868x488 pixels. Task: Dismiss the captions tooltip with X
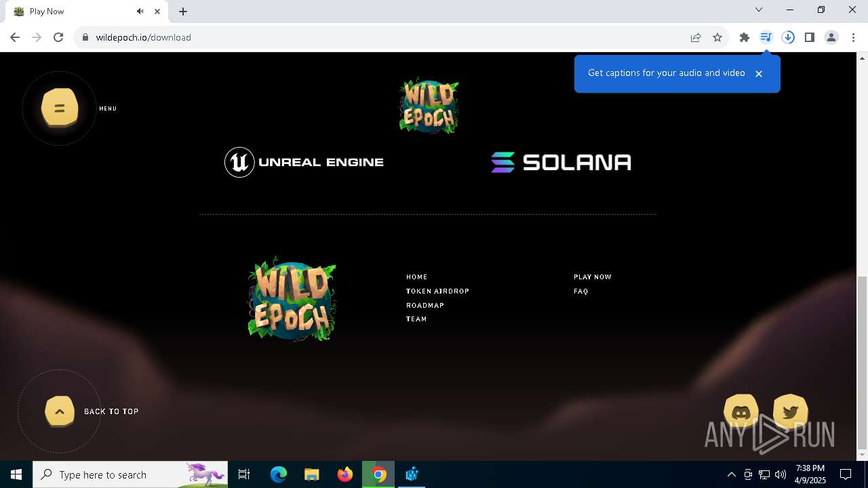click(x=759, y=73)
